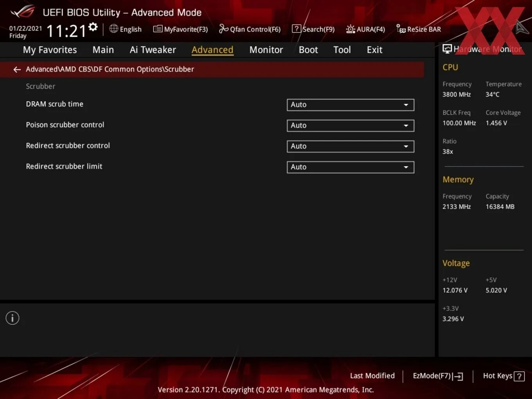
Task: Click the ROG logo icon
Action: [x=22, y=12]
